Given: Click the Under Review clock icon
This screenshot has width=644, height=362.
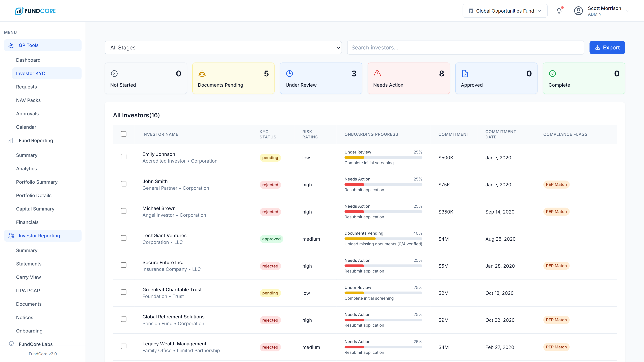Looking at the screenshot, I should click(289, 73).
